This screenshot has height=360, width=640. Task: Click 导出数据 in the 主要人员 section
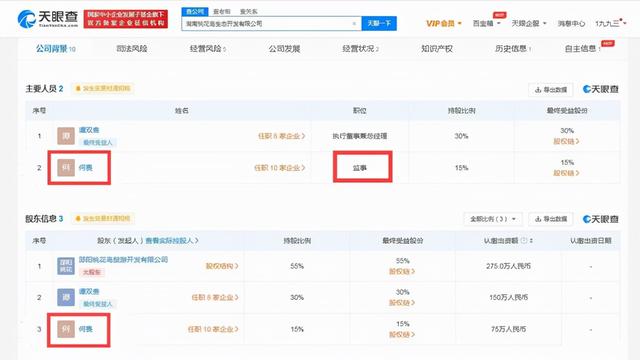tap(551, 89)
